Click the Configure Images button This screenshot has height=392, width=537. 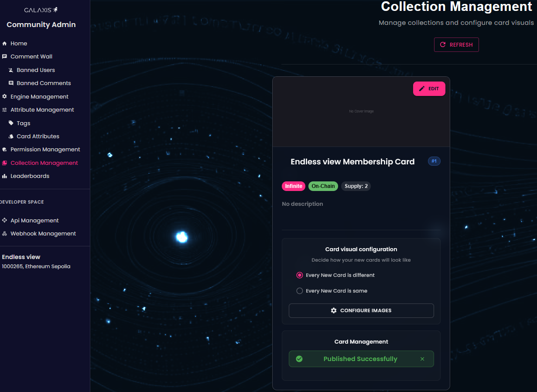point(361,310)
